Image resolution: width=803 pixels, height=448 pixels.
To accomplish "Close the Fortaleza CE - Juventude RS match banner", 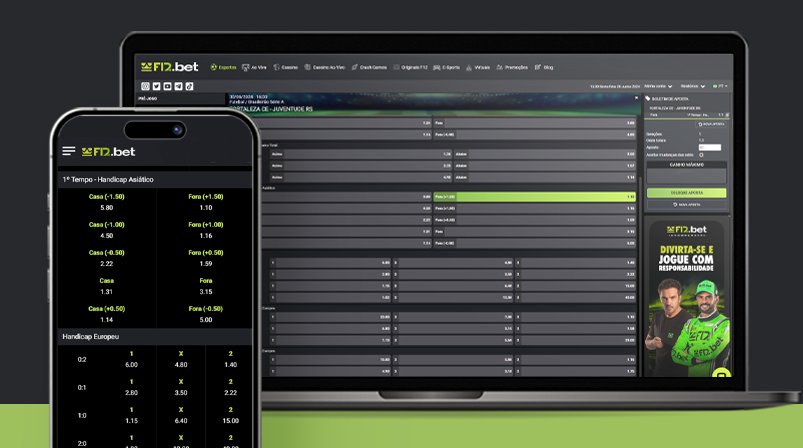I will pos(637,97).
